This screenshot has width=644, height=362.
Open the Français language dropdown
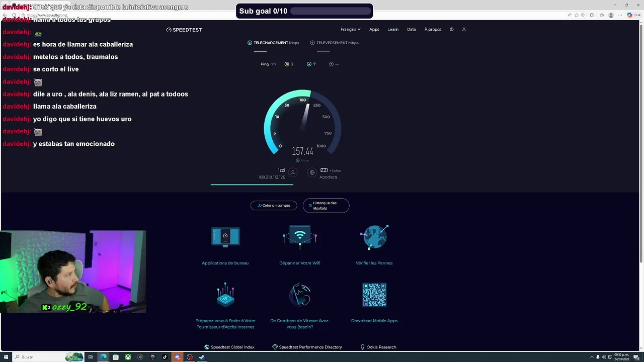point(350,29)
